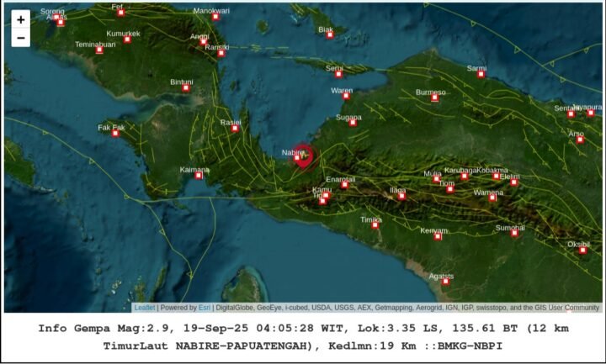Click the Manokwari station marker
Image resolution: width=606 pixels, height=364 pixels.
[x=215, y=16]
